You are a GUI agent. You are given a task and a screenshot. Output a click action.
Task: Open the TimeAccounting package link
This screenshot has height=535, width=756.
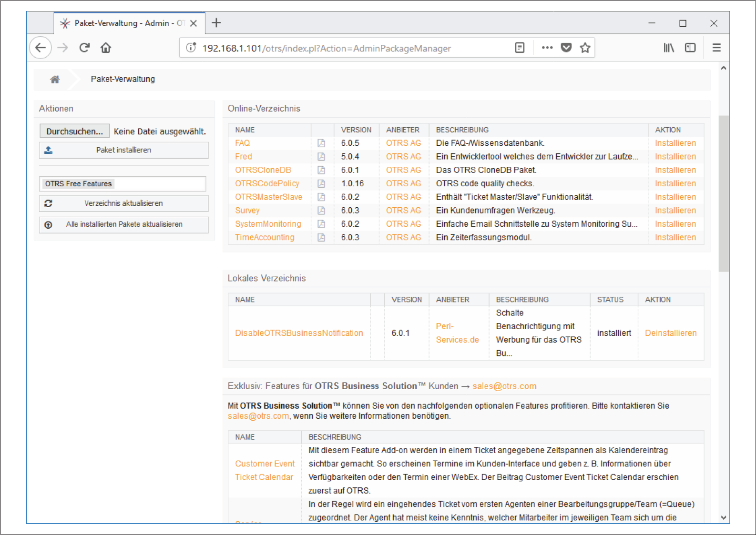[x=265, y=237]
